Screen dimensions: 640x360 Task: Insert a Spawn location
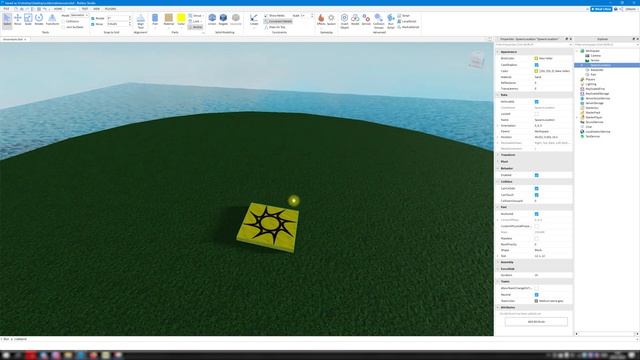click(331, 20)
